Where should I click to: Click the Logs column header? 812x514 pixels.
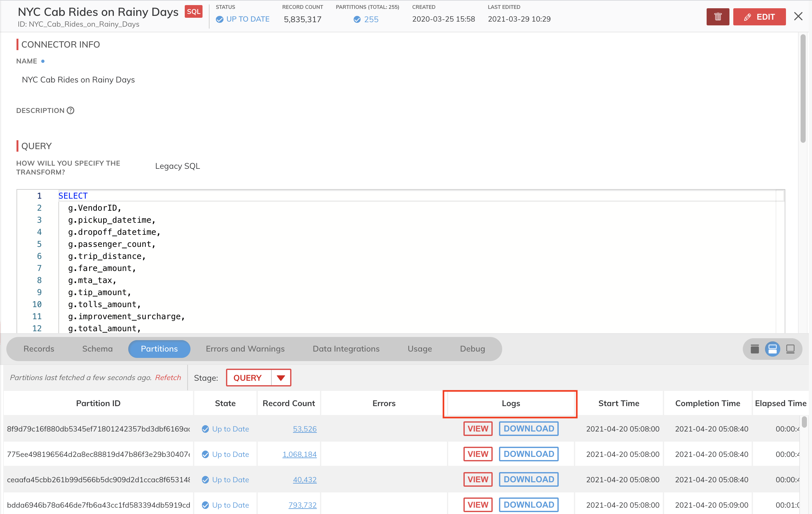point(510,404)
